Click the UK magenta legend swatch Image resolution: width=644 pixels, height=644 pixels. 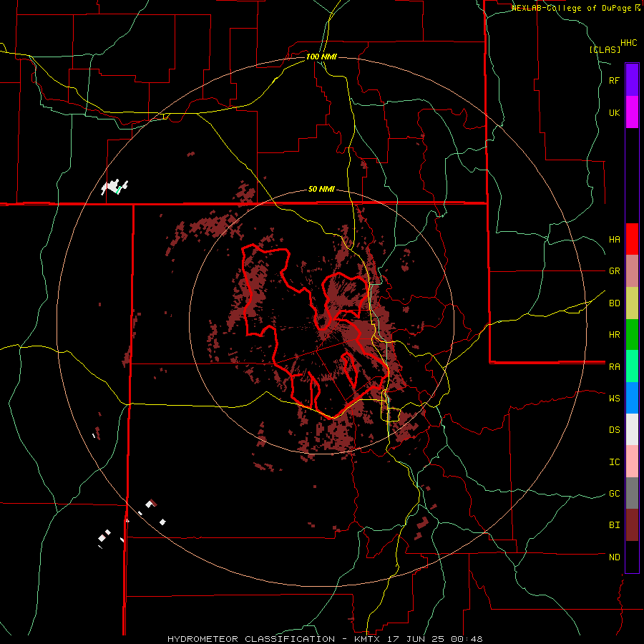click(x=632, y=112)
